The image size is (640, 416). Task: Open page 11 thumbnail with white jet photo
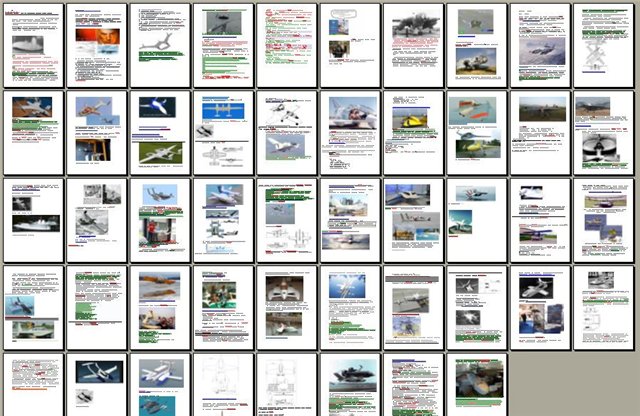(x=33, y=133)
